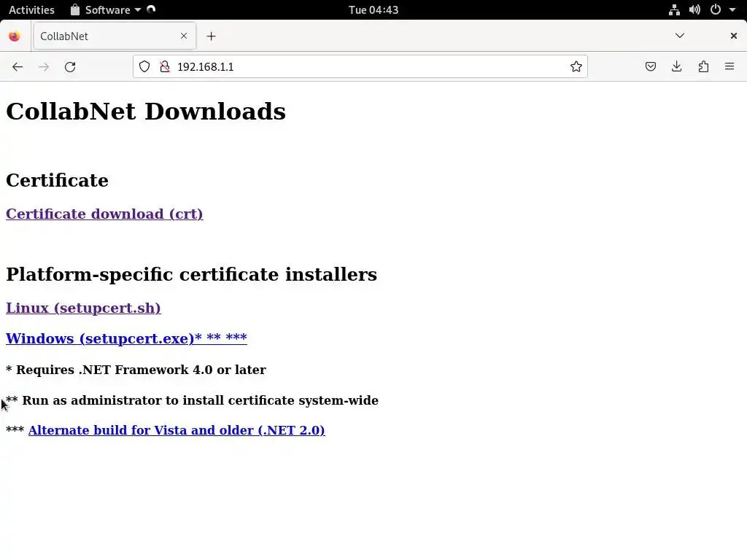747x560 pixels.
Task: Open the Firefox hamburger menu
Action: point(729,66)
